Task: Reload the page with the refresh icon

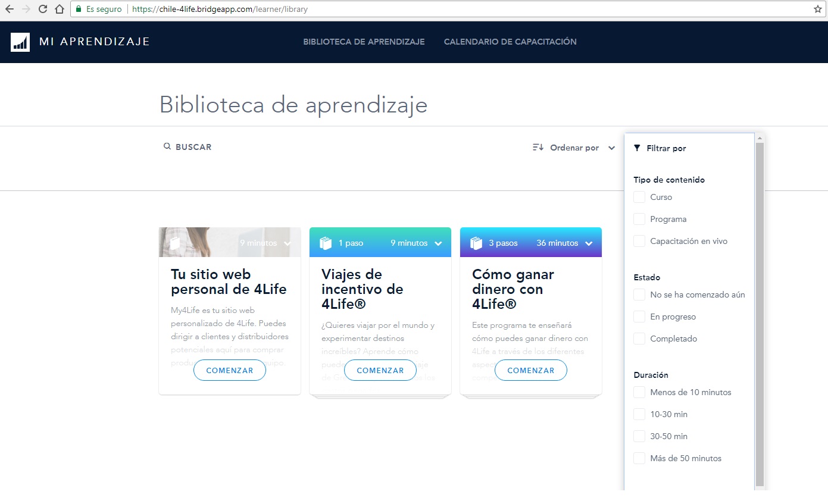Action: 43,10
